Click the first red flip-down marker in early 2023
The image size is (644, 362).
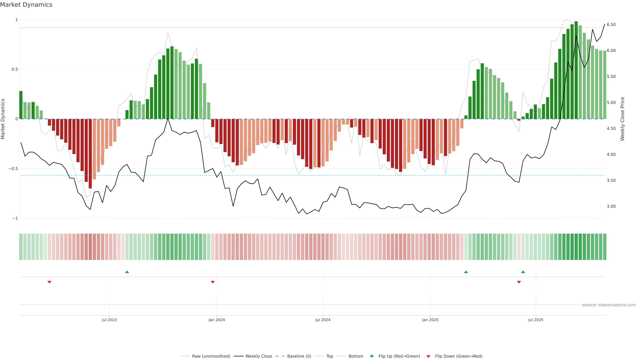49,282
